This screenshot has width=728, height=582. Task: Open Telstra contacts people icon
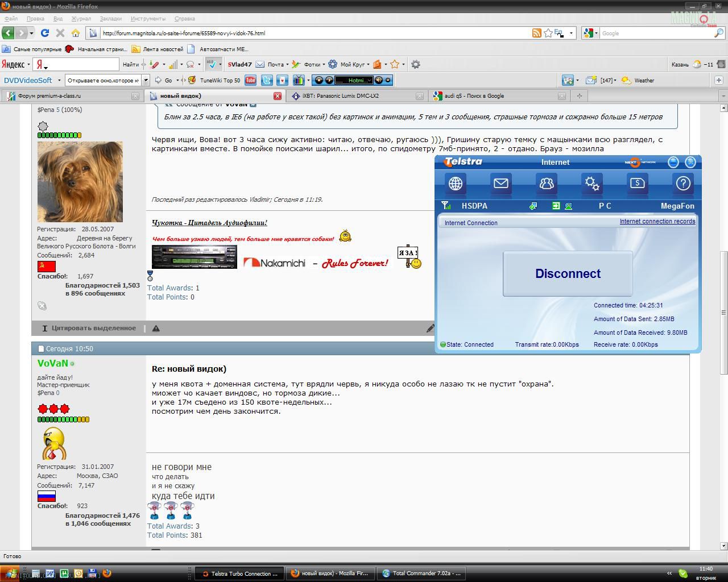(547, 184)
